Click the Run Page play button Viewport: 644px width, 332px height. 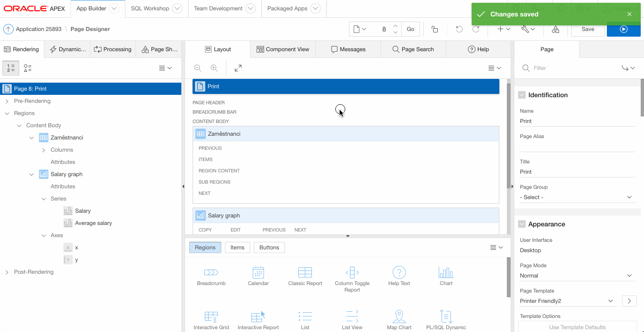tap(623, 29)
